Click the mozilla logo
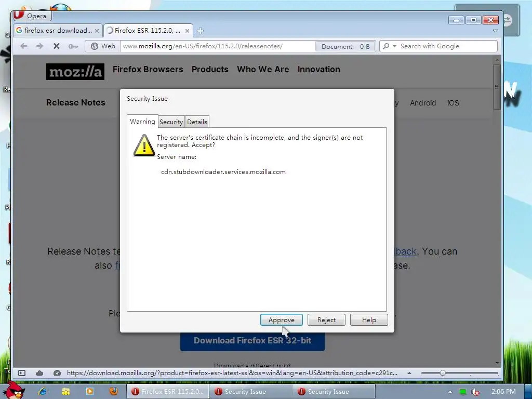The width and height of the screenshot is (532, 399). click(75, 72)
